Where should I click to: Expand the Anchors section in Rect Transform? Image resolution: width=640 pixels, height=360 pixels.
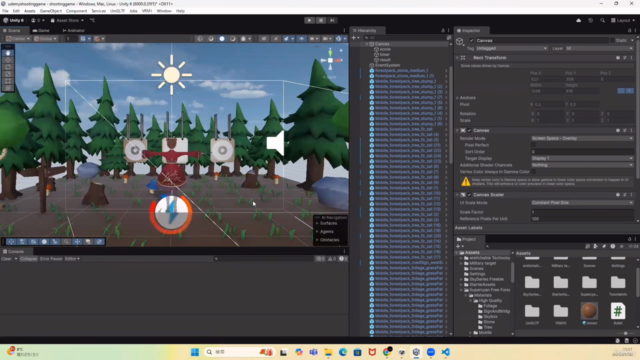click(457, 98)
